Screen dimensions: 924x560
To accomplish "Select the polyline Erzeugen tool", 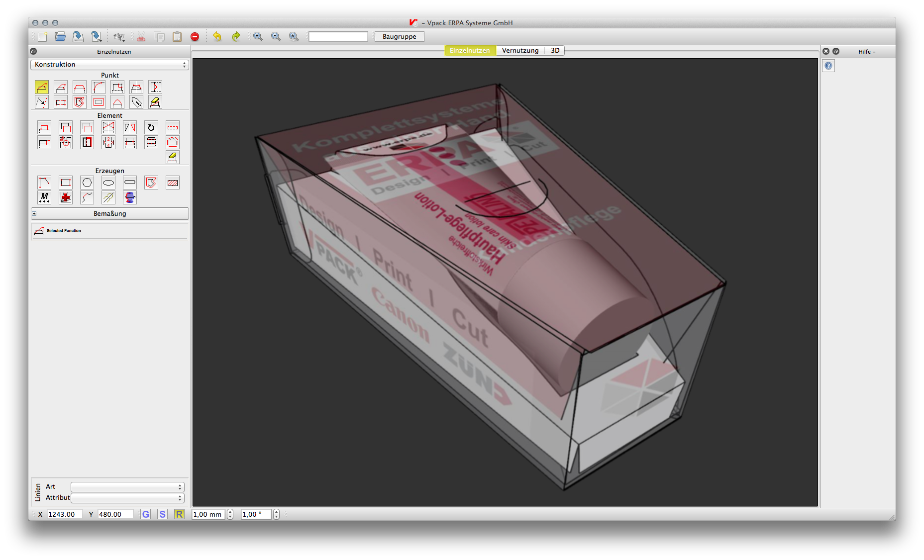I will click(44, 183).
